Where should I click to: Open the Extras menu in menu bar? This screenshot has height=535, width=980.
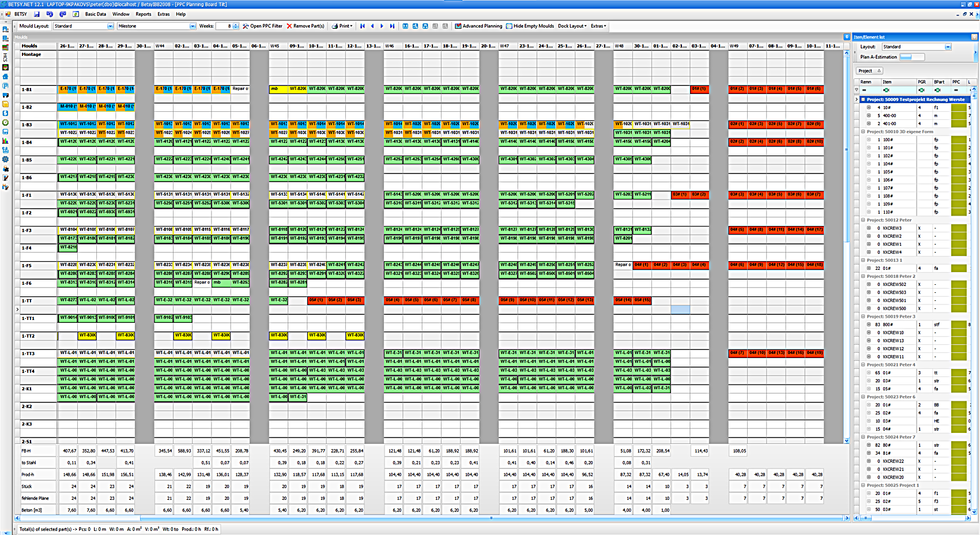164,14
